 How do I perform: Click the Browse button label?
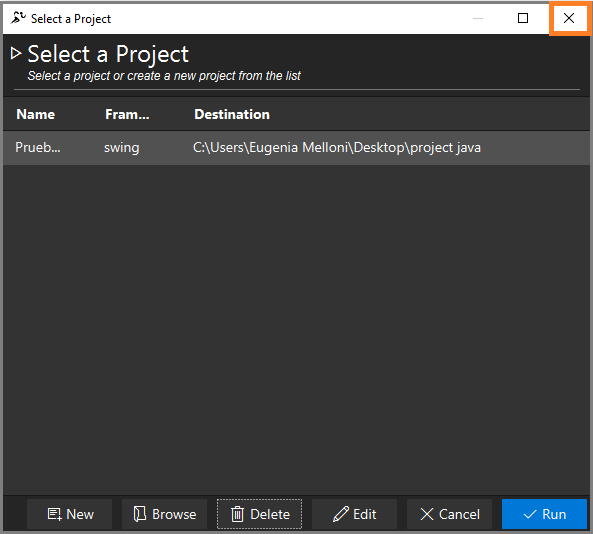pos(174,514)
